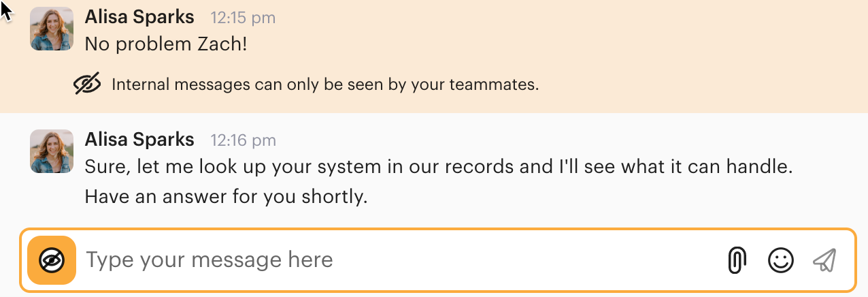Click the 12:16 pm timestamp
Image resolution: width=868 pixels, height=297 pixels.
(x=243, y=140)
